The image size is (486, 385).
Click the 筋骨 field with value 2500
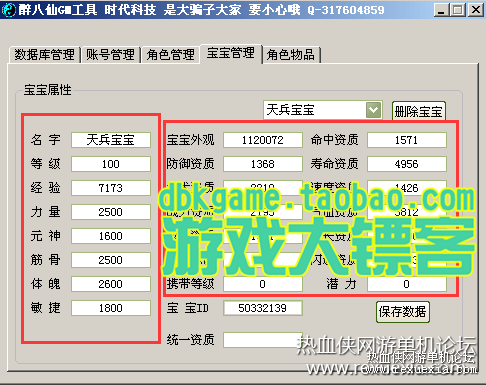pos(111,260)
